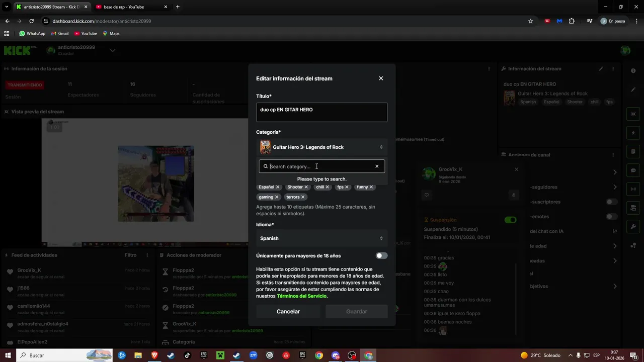
Task: Toggle Únicamente para mayores de 18 años
Action: point(381,255)
